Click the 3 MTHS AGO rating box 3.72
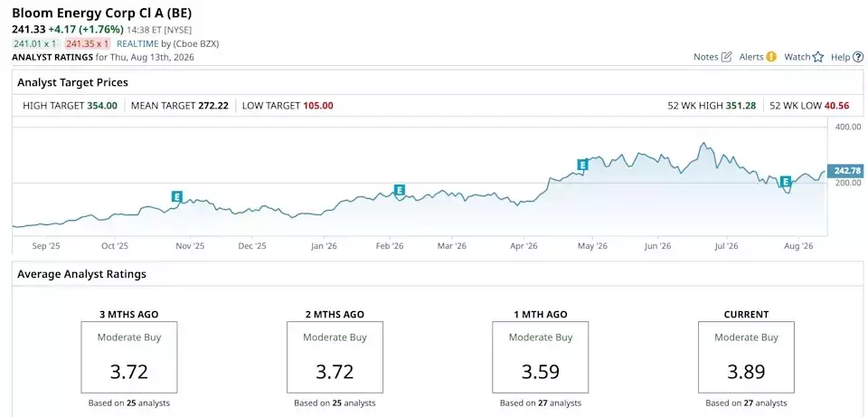This screenshot has width=868, height=417. [129, 357]
